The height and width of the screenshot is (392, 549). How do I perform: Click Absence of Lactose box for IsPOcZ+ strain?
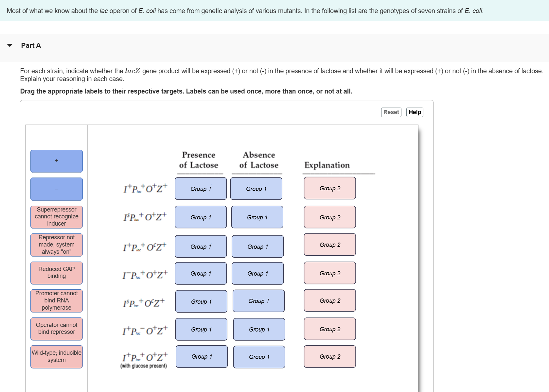click(258, 301)
